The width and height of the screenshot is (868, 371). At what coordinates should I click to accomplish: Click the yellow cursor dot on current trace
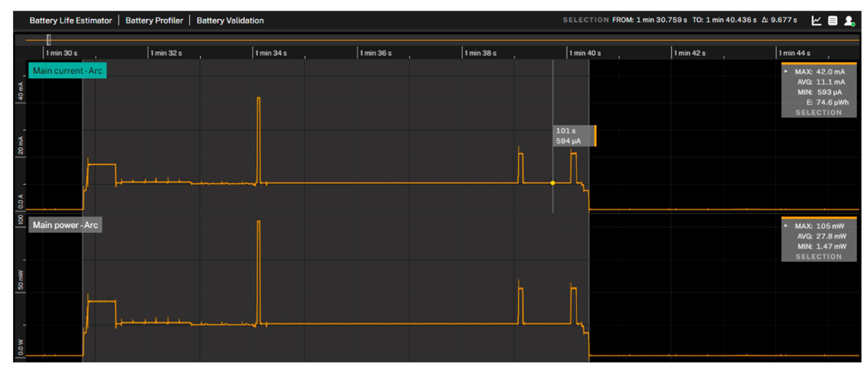553,183
